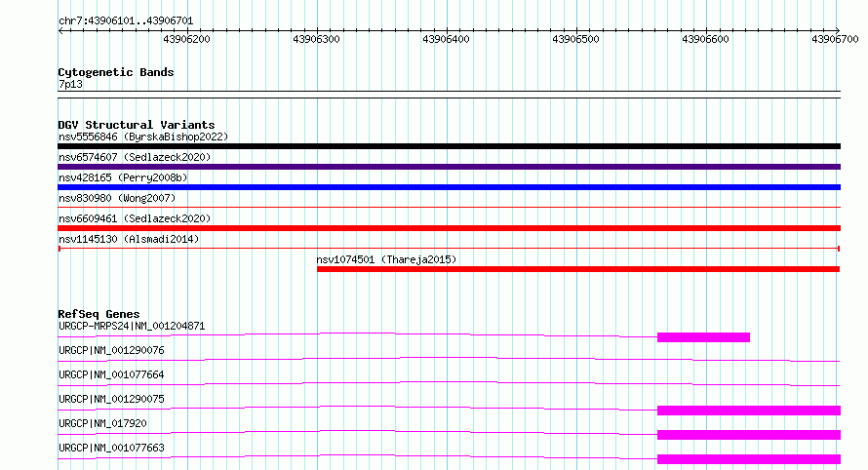Click the 43906200 ruler position label
This screenshot has height=470, width=868.
pyautogui.click(x=186, y=39)
